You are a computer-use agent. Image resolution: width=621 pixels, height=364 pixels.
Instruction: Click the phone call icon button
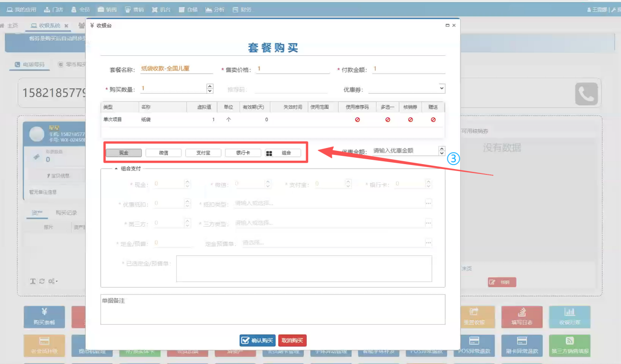coord(586,94)
